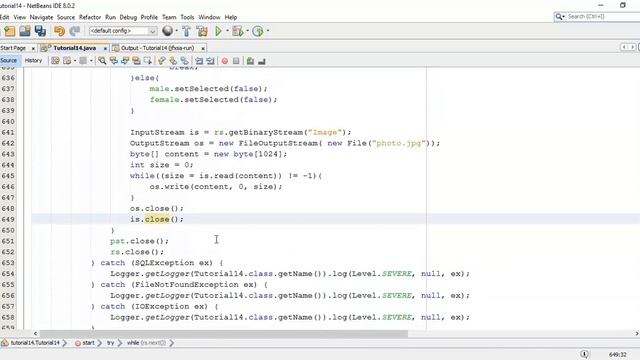Toggle bookmark on current line
The height and width of the screenshot is (360, 640).
(x=185, y=61)
